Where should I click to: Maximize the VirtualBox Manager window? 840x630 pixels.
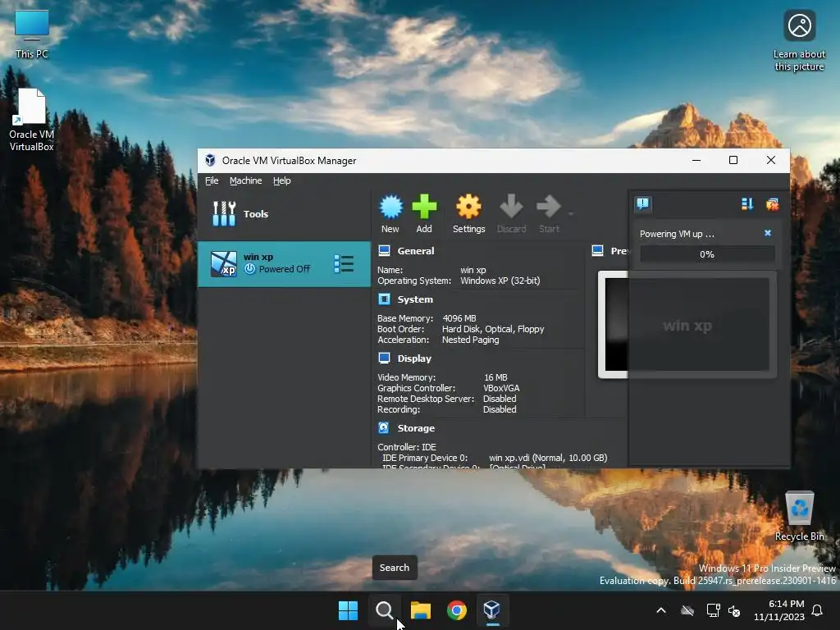coord(733,160)
